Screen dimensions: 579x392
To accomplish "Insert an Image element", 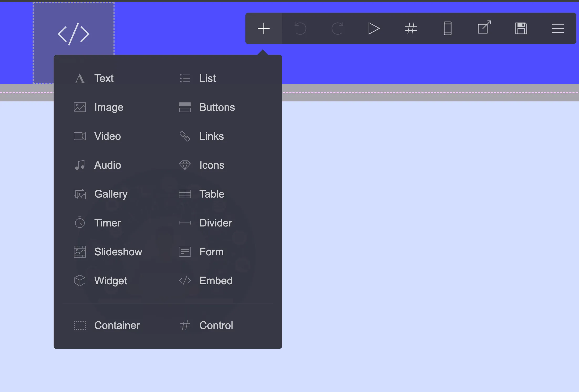I will (x=109, y=107).
